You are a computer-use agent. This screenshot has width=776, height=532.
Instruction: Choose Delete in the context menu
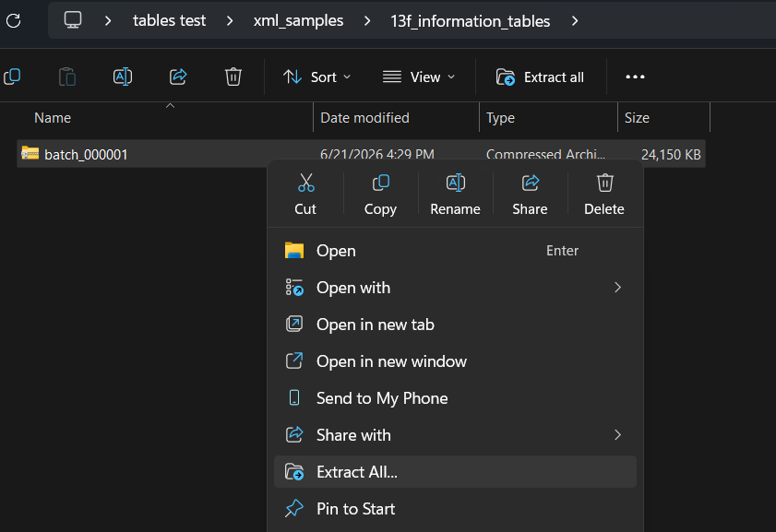click(x=604, y=195)
